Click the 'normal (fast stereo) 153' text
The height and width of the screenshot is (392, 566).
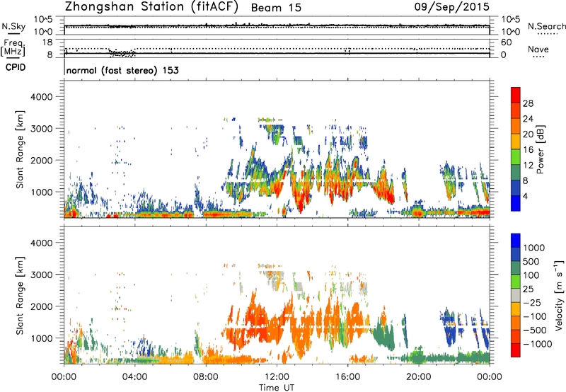[x=122, y=70]
